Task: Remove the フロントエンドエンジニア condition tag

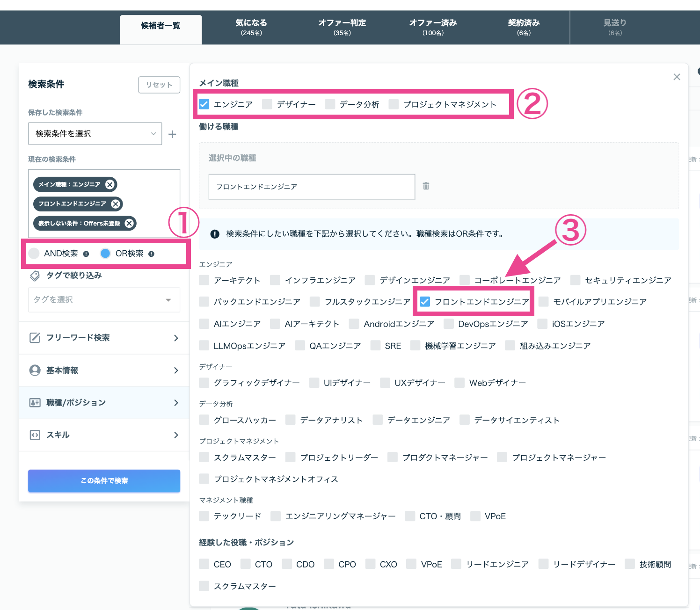Action: [116, 204]
